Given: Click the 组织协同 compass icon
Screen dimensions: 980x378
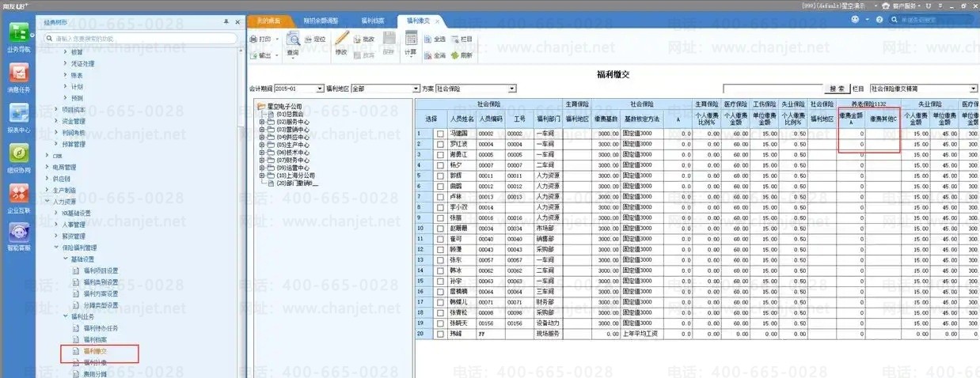Looking at the screenshot, I should click(19, 153).
